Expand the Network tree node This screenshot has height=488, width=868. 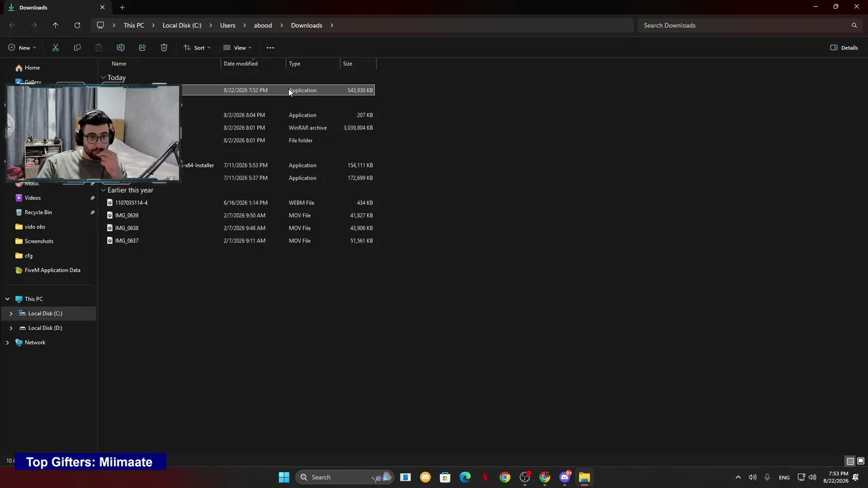(x=7, y=342)
